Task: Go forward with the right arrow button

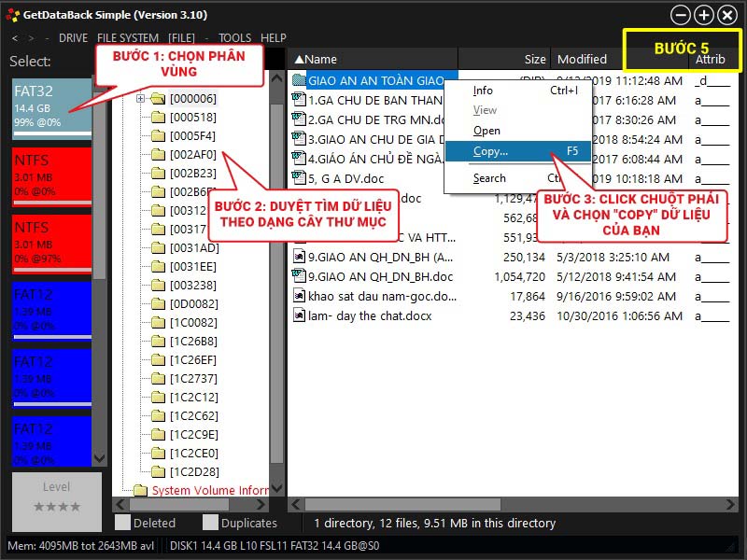Action: [31, 38]
